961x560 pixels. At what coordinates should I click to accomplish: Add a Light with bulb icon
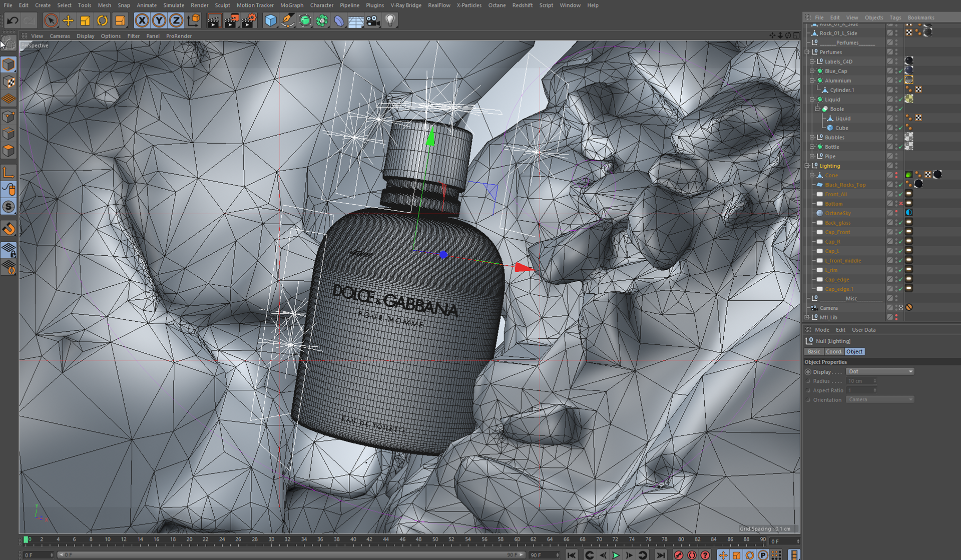[x=390, y=21]
